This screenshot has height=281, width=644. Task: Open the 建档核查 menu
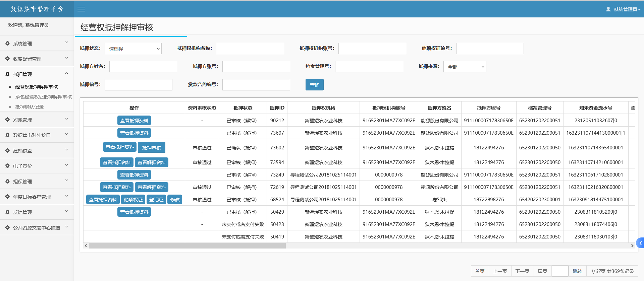[x=37, y=150]
